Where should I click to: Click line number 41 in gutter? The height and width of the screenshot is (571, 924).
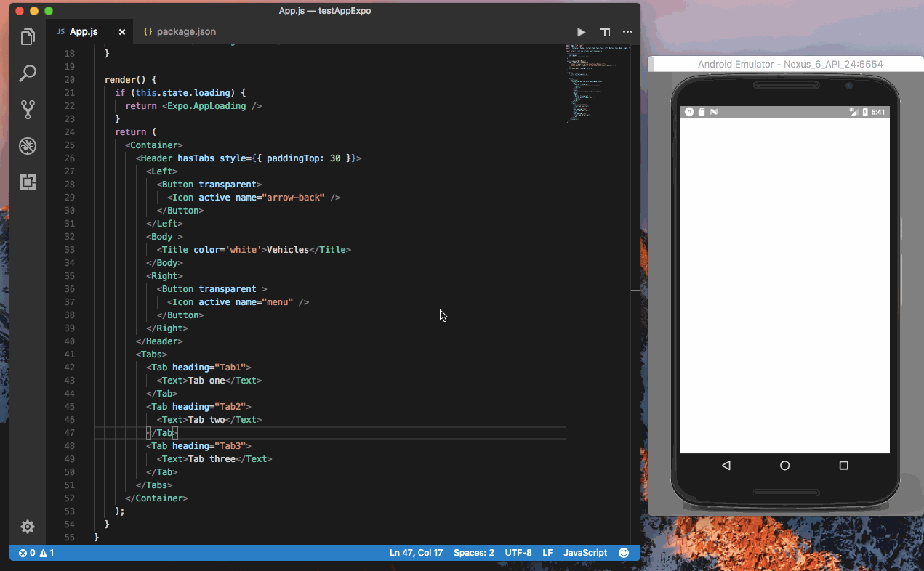pos(70,355)
